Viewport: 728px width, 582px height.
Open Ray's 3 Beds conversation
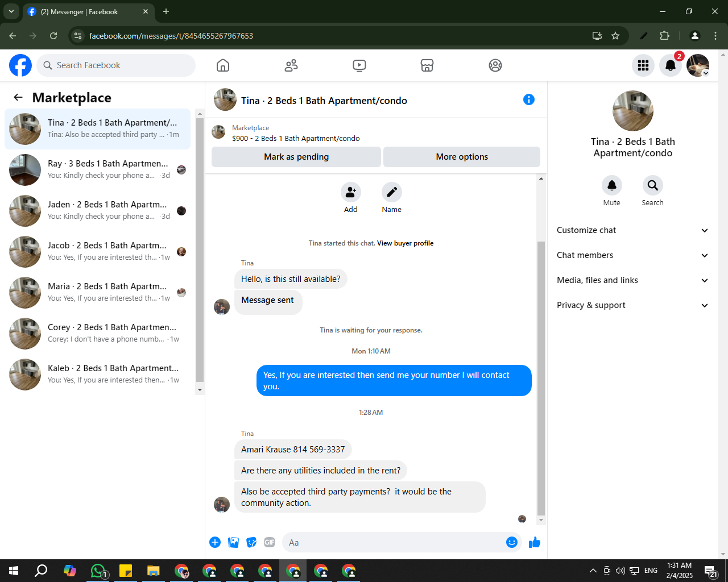(x=98, y=170)
